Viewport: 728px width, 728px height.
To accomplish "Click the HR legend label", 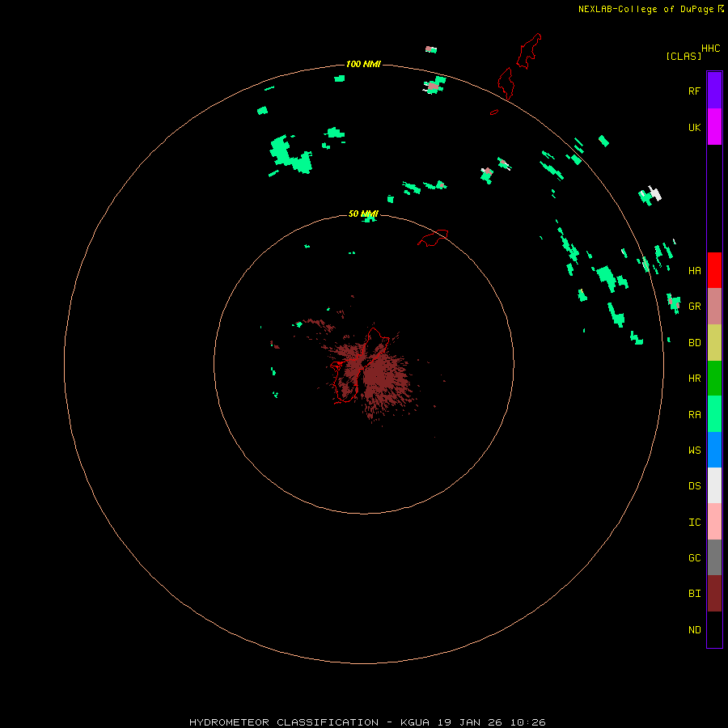I will tap(694, 378).
